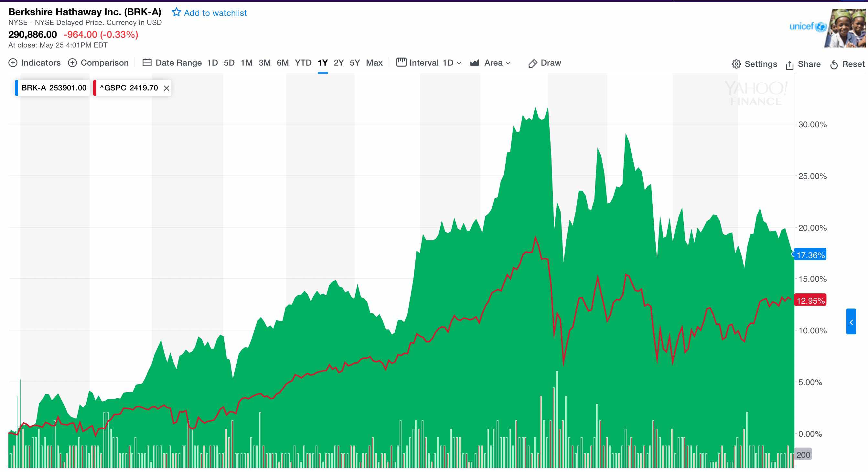Select the 3M range
Viewport: 868px width, 472px height.
tap(264, 63)
